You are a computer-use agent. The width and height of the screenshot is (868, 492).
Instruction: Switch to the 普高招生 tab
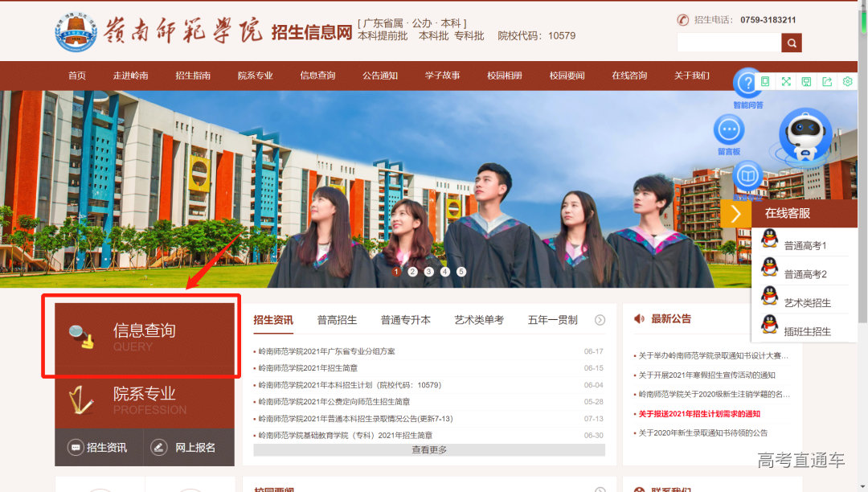(x=337, y=319)
